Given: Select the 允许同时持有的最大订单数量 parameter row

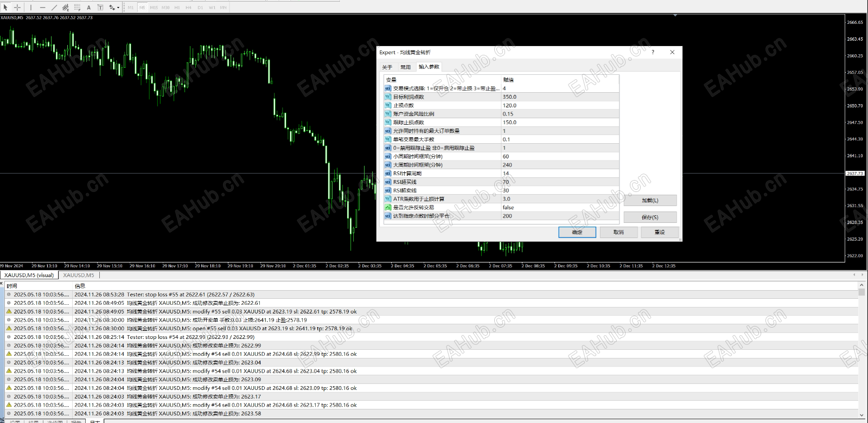Looking at the screenshot, I should tap(501, 131).
